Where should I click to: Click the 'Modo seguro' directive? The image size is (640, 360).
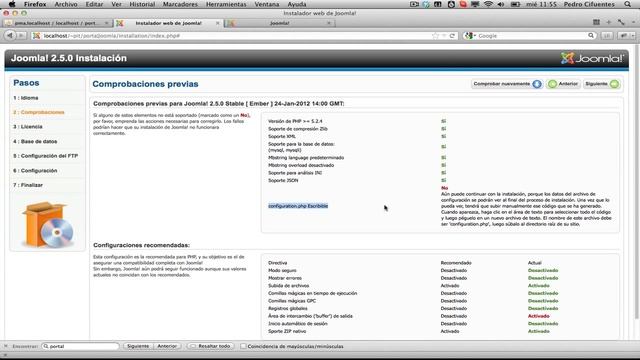(282, 270)
